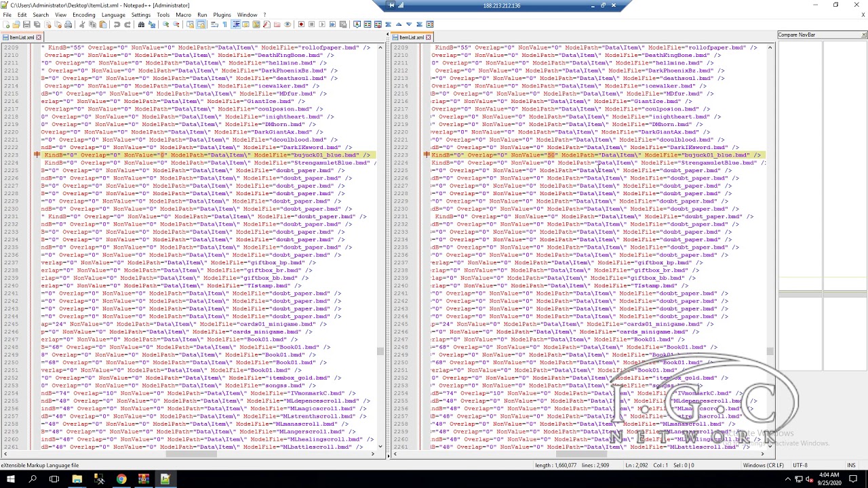Image resolution: width=868 pixels, height=488 pixels.
Task: Click right pane scroll-up arrow
Action: tap(770, 47)
